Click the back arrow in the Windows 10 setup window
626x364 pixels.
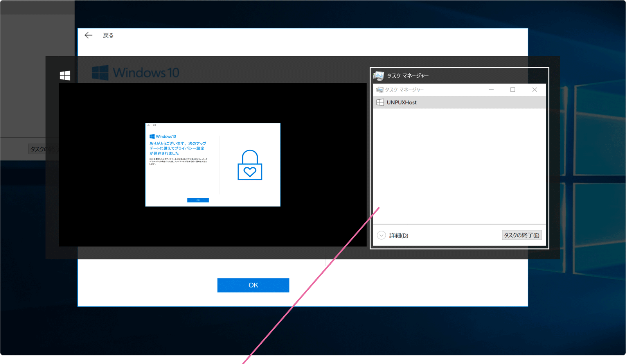pyautogui.click(x=88, y=35)
